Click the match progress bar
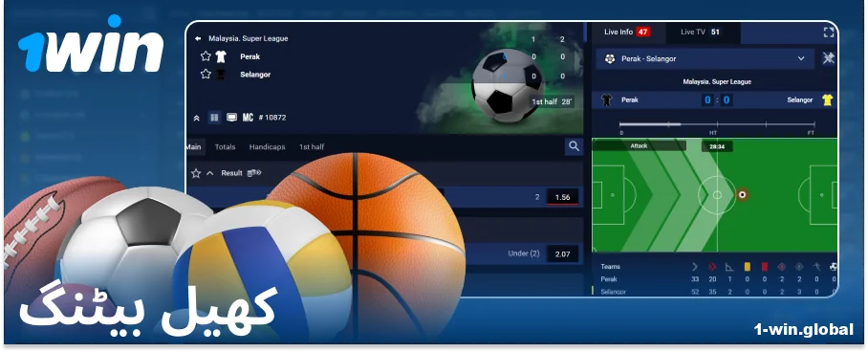868x352 pixels. tap(717, 124)
